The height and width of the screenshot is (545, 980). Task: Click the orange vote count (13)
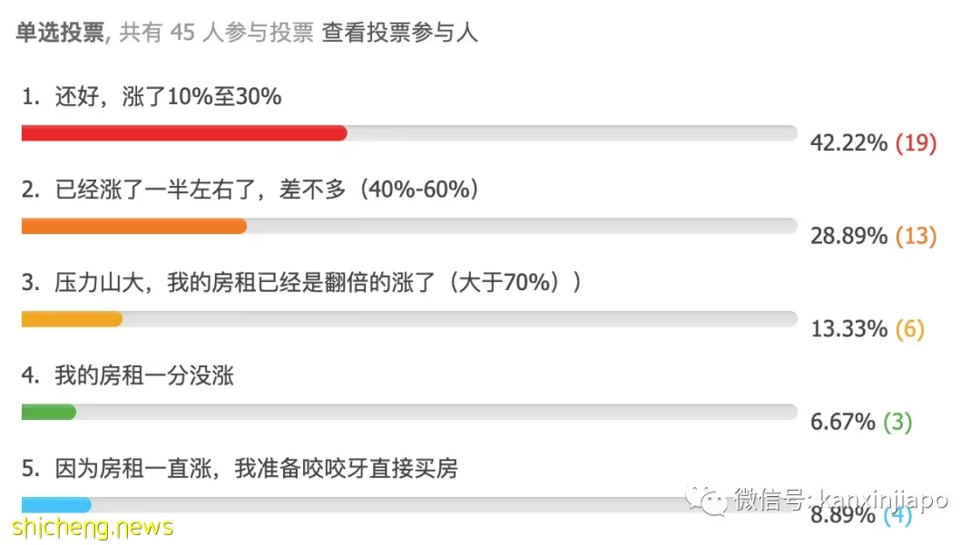[x=916, y=236]
